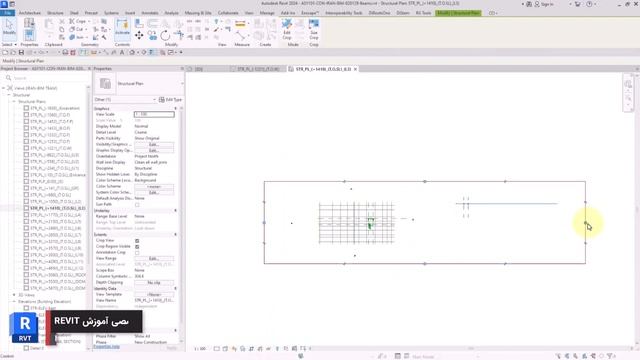Screen dimensions: 640x360
Task: Click the View Scale value field
Action: (x=154, y=114)
